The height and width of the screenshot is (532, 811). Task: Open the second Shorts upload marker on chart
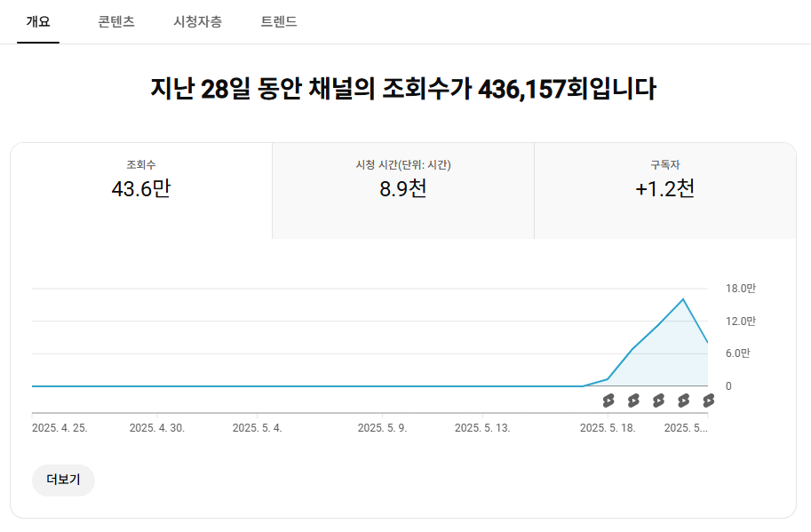coord(633,401)
